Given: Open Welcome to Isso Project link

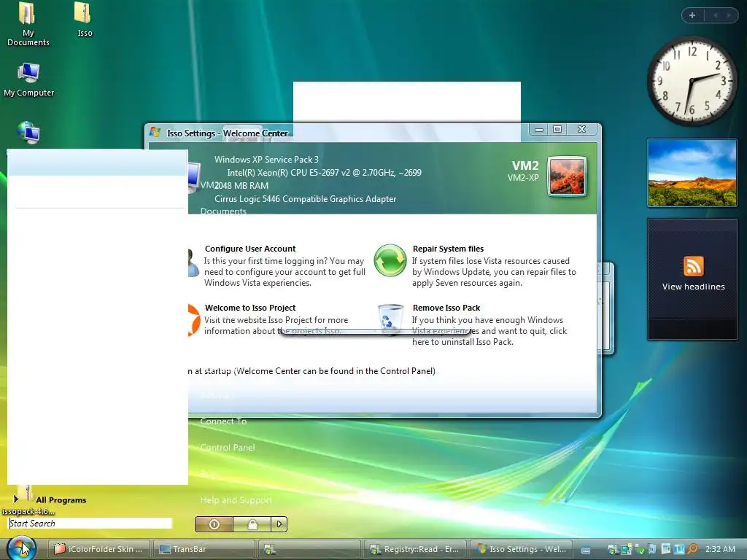Looking at the screenshot, I should point(250,308).
